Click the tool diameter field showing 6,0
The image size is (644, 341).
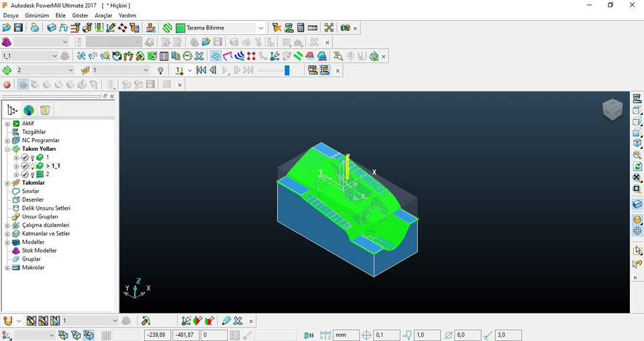tap(468, 335)
